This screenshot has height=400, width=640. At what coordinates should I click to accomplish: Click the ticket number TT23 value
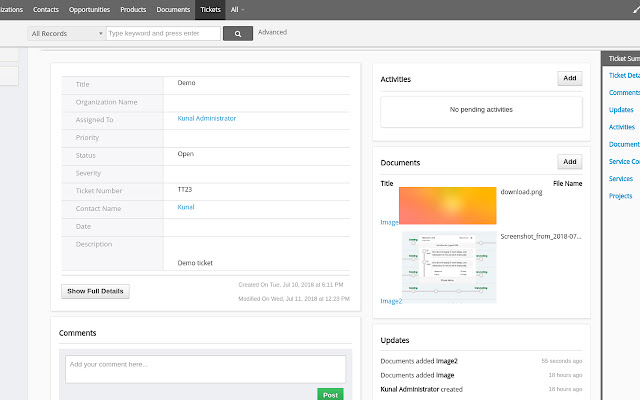pyautogui.click(x=184, y=189)
